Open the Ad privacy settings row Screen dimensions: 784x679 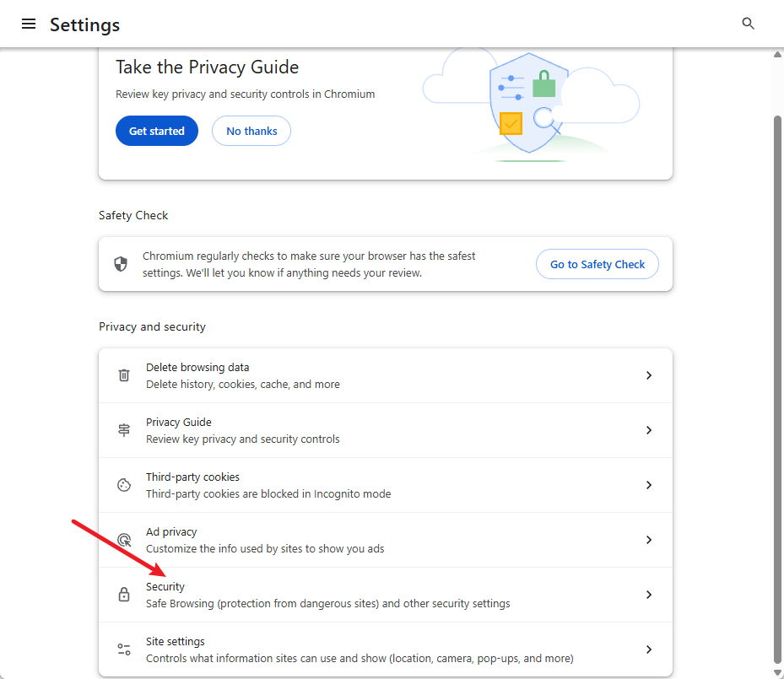386,540
